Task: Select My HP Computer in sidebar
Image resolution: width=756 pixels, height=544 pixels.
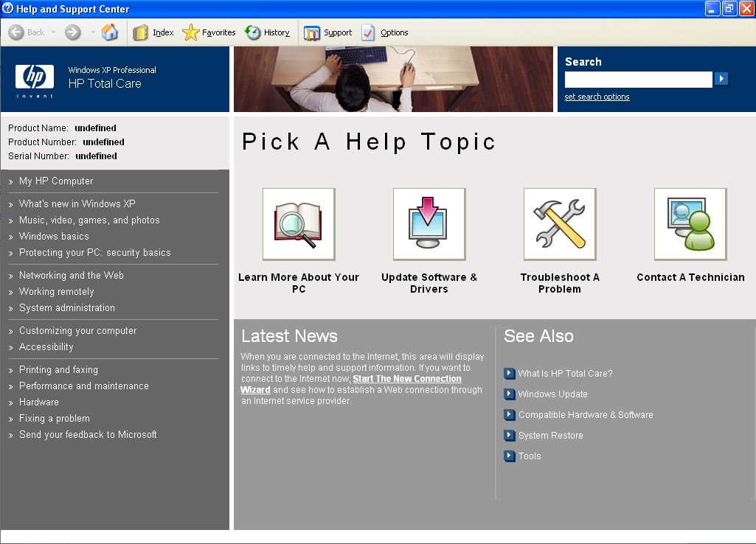Action: pyautogui.click(x=55, y=181)
